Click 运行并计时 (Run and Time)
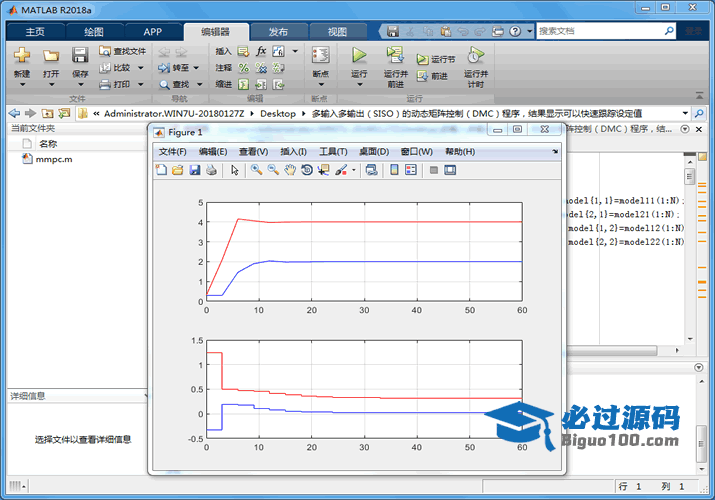This screenshot has height=500, width=715. click(476, 67)
